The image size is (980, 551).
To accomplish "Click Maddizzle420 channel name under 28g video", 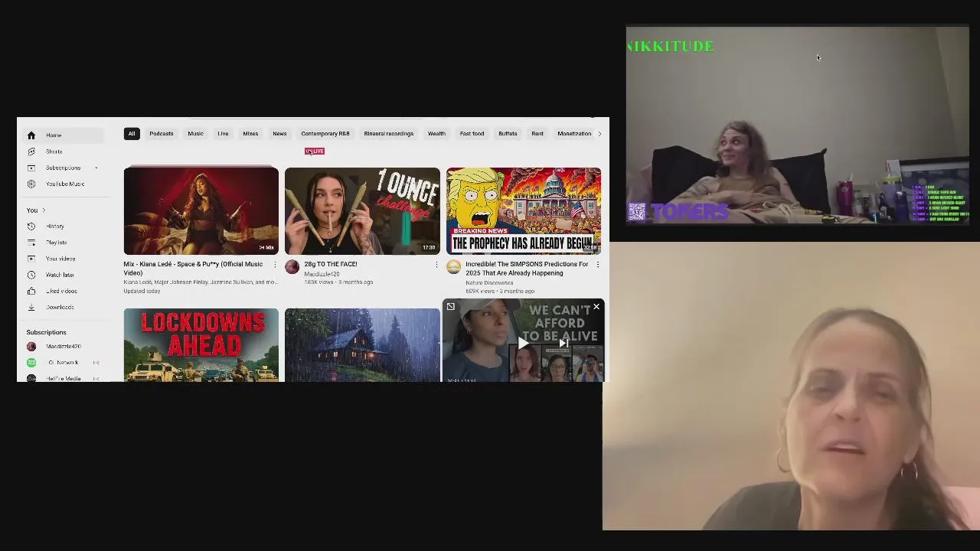I will [x=322, y=274].
